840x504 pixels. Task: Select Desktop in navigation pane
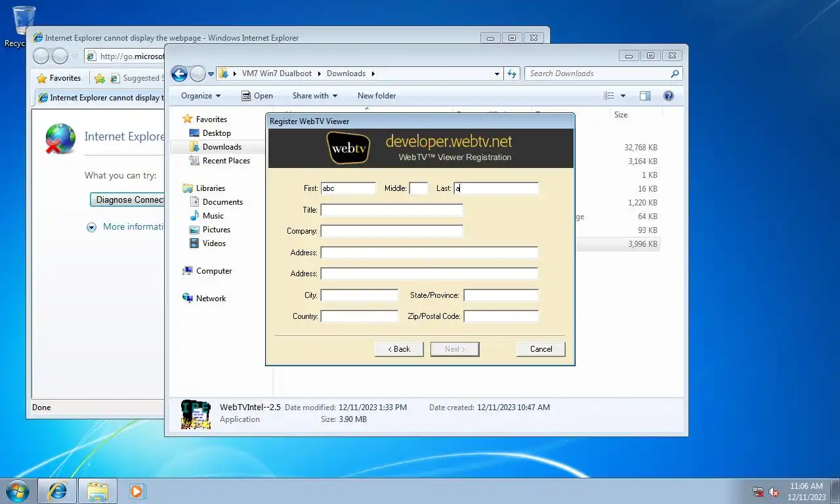pyautogui.click(x=217, y=133)
